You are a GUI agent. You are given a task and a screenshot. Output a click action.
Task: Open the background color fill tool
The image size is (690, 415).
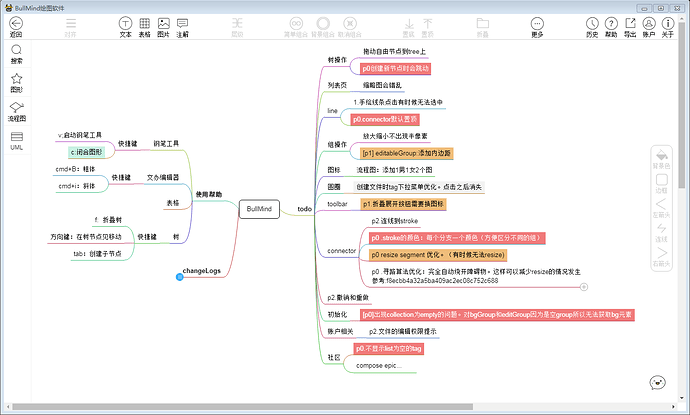coord(661,155)
